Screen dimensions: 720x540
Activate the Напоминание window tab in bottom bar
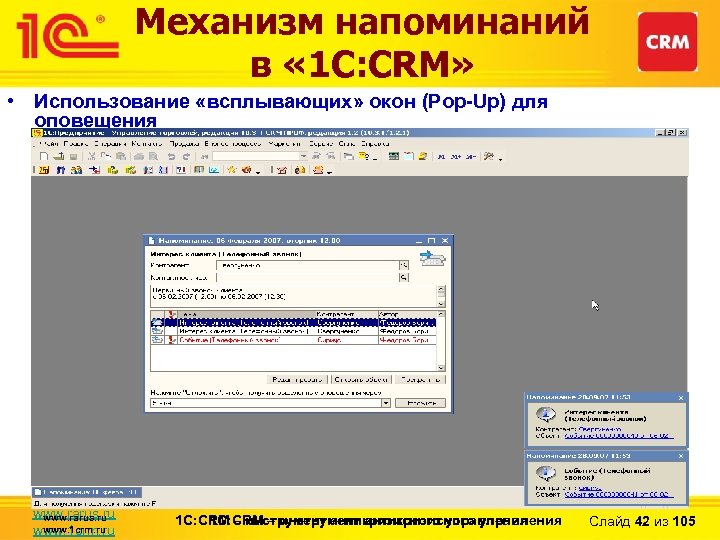click(x=86, y=492)
